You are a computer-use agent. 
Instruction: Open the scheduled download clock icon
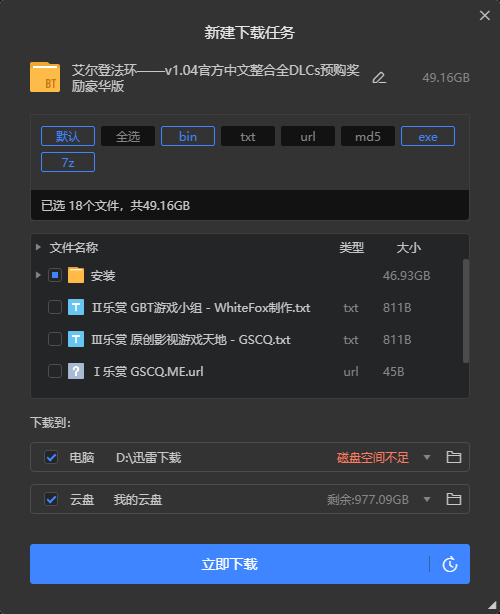click(450, 564)
